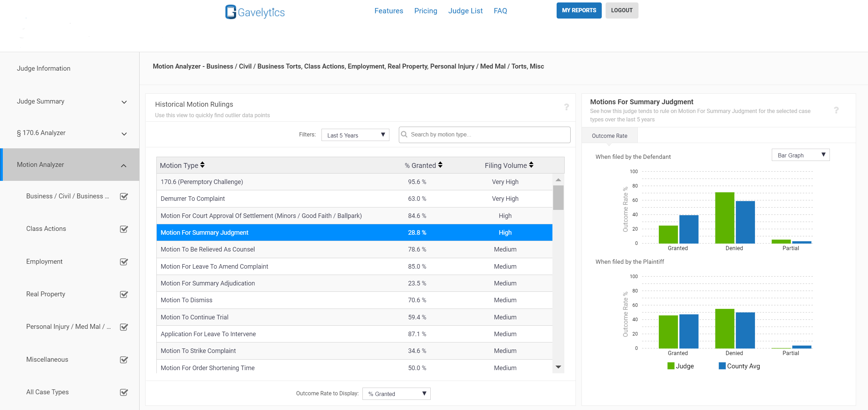Click the table scrollbar down arrow
The width and height of the screenshot is (868, 410).
pos(558,367)
